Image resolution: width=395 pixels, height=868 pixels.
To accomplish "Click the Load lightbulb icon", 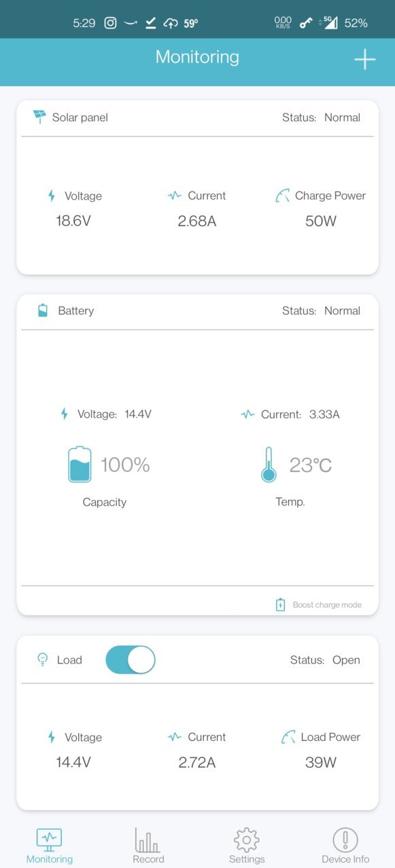I will [x=42, y=659].
